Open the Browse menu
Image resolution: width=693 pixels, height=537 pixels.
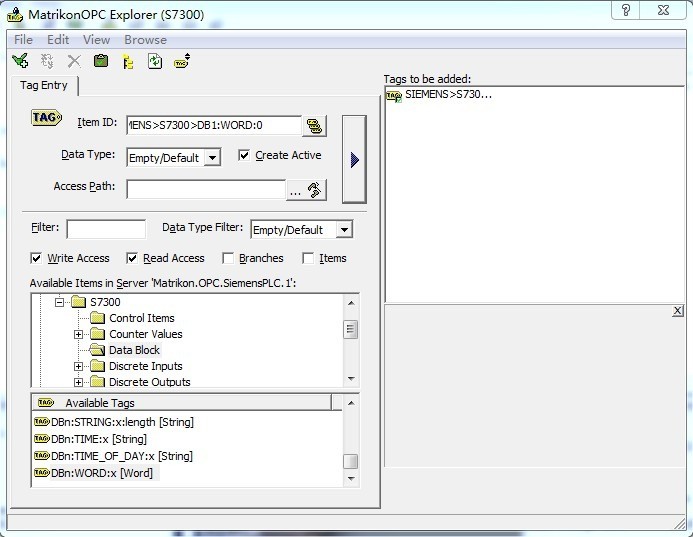click(x=145, y=40)
